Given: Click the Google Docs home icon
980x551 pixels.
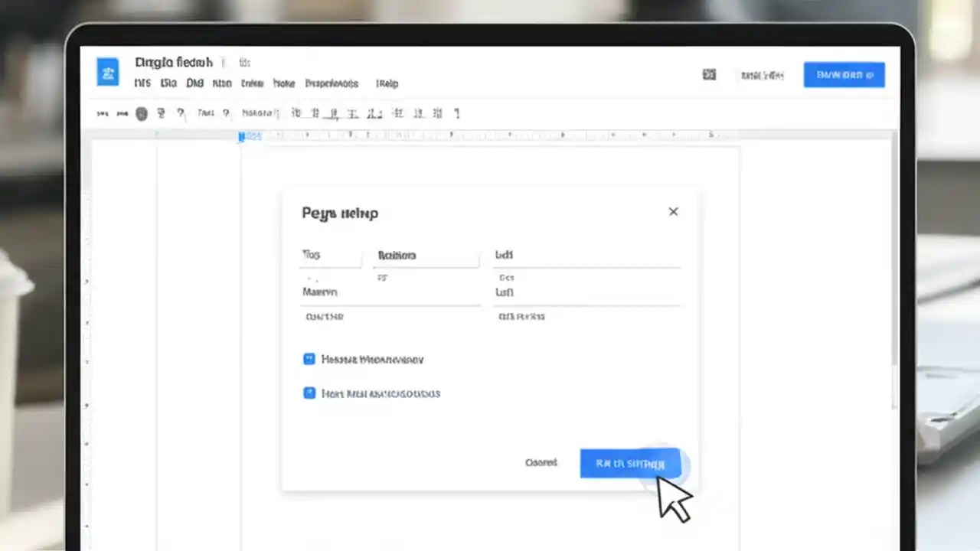Looking at the screenshot, I should [108, 73].
